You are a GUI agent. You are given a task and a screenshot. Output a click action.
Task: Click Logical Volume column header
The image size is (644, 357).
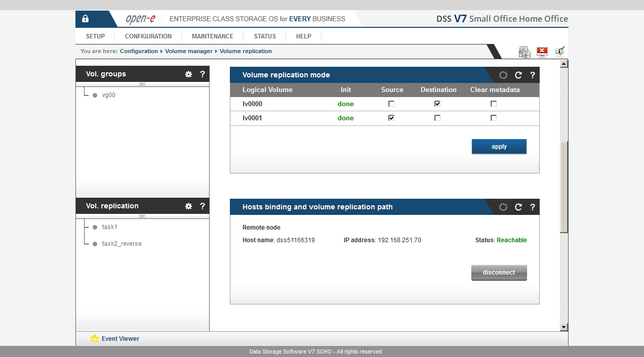[x=267, y=90]
